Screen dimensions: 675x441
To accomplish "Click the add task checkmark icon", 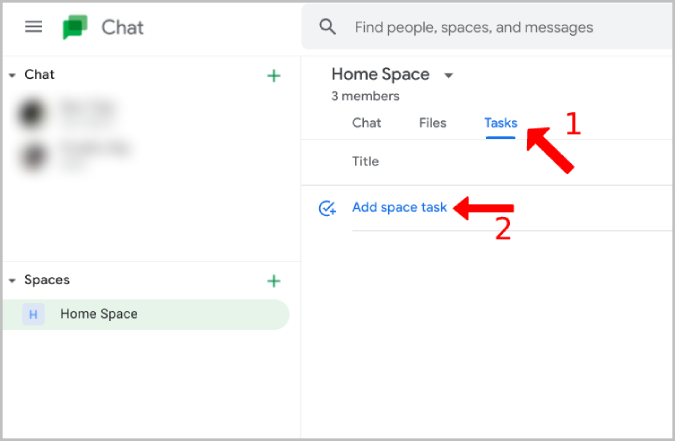I will pos(327,208).
